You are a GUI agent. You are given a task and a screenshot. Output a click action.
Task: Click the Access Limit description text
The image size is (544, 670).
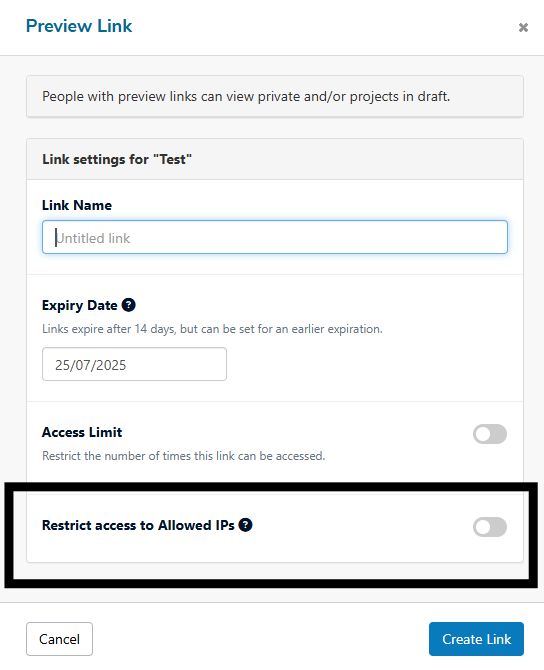(184, 456)
